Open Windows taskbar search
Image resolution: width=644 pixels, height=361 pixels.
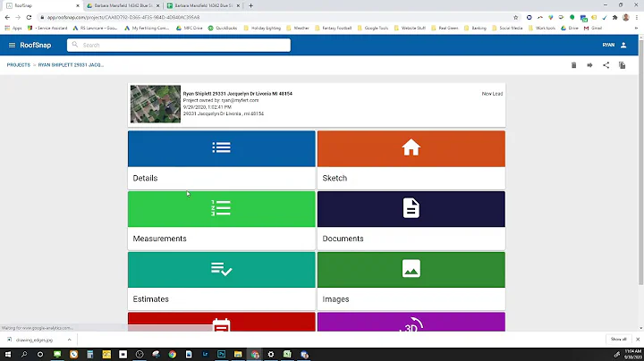[24, 355]
